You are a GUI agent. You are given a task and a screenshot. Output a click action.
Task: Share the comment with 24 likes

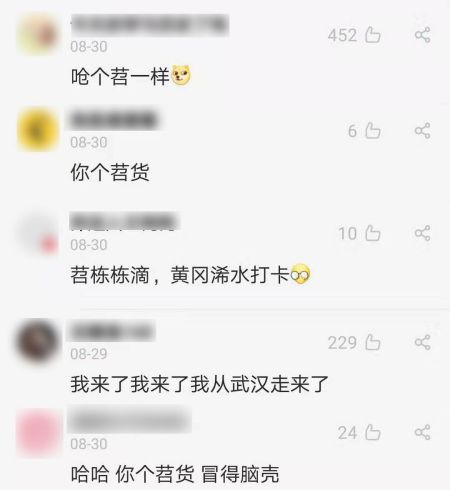coord(423,432)
